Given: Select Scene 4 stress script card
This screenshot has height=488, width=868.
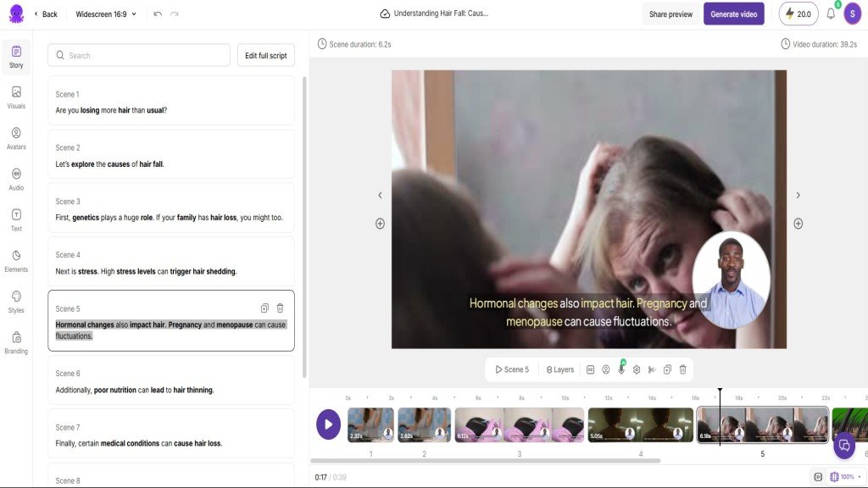Looking at the screenshot, I should [x=171, y=263].
